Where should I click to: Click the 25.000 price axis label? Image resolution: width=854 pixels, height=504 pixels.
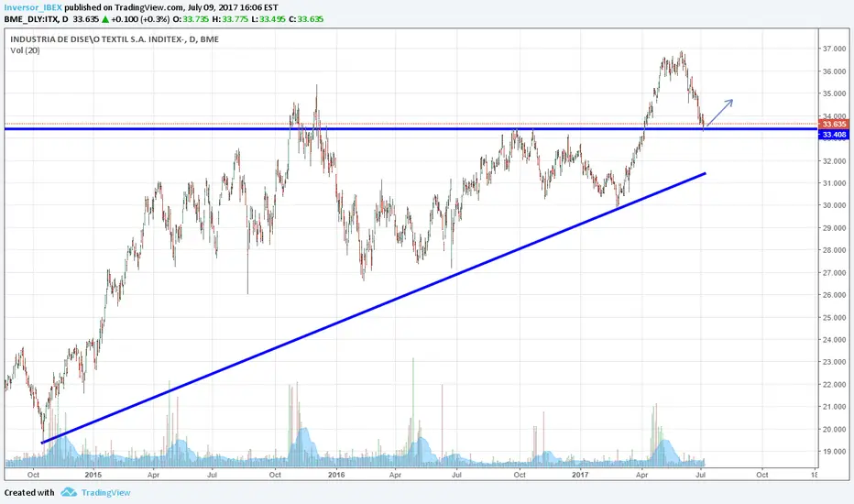834,318
